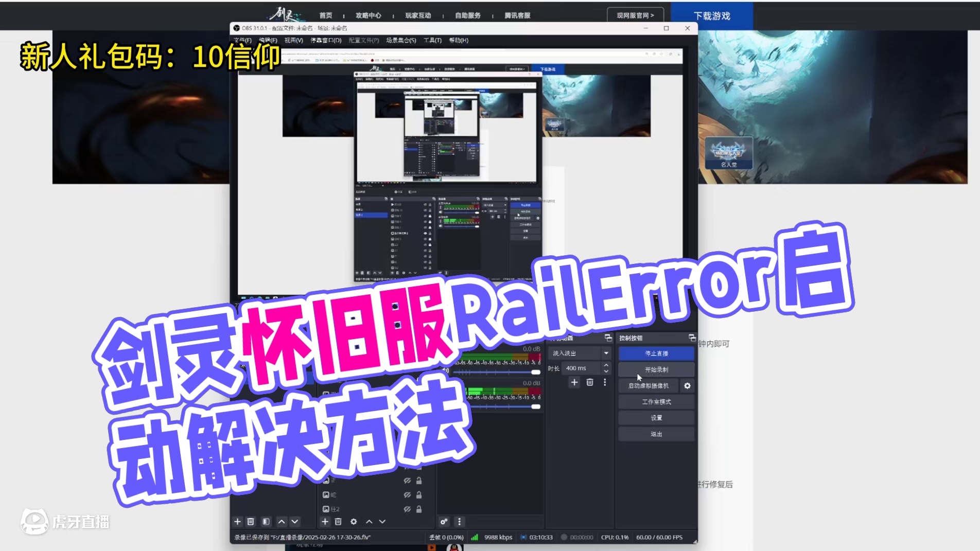Open the sources panel properties gear icon
Screen dimensions: 980x551
(354, 522)
